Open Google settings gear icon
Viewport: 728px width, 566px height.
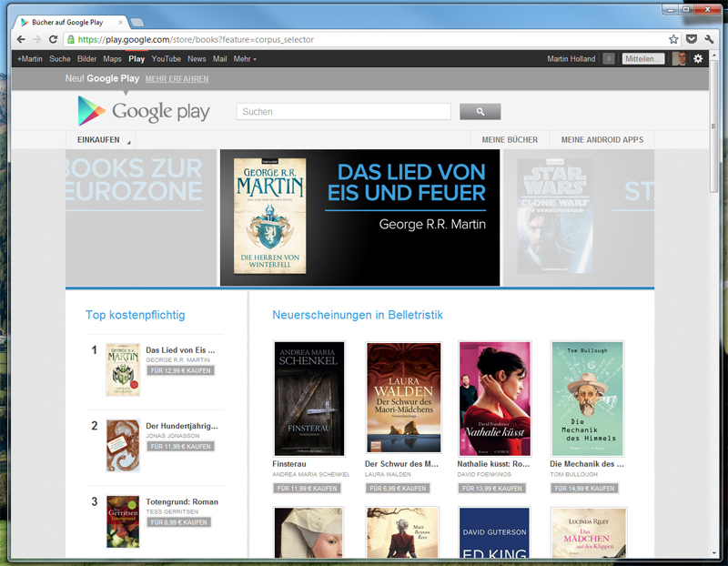698,59
